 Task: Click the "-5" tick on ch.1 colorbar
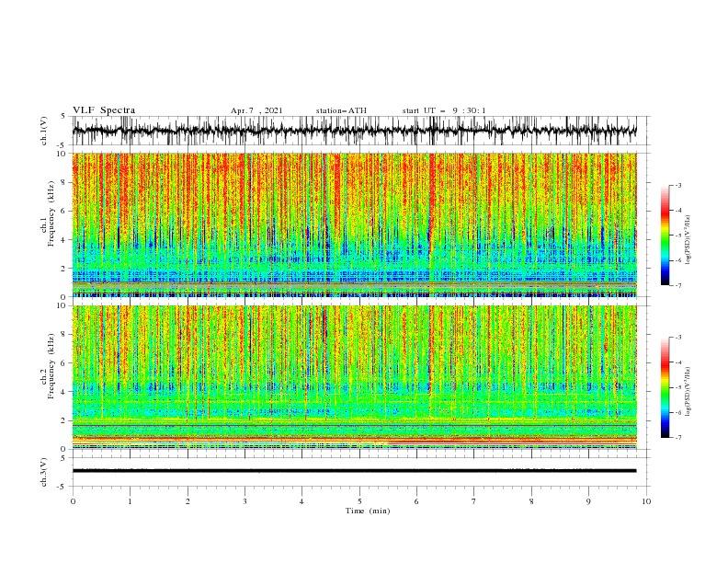click(678, 236)
